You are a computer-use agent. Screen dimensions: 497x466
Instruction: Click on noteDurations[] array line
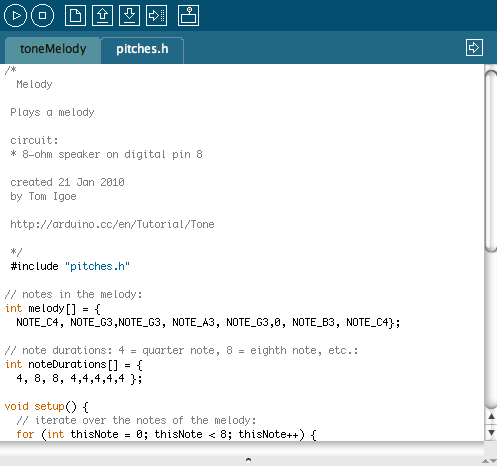74,365
